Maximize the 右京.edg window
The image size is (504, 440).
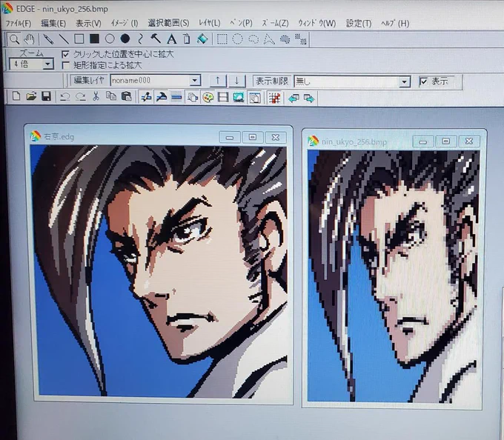click(252, 137)
